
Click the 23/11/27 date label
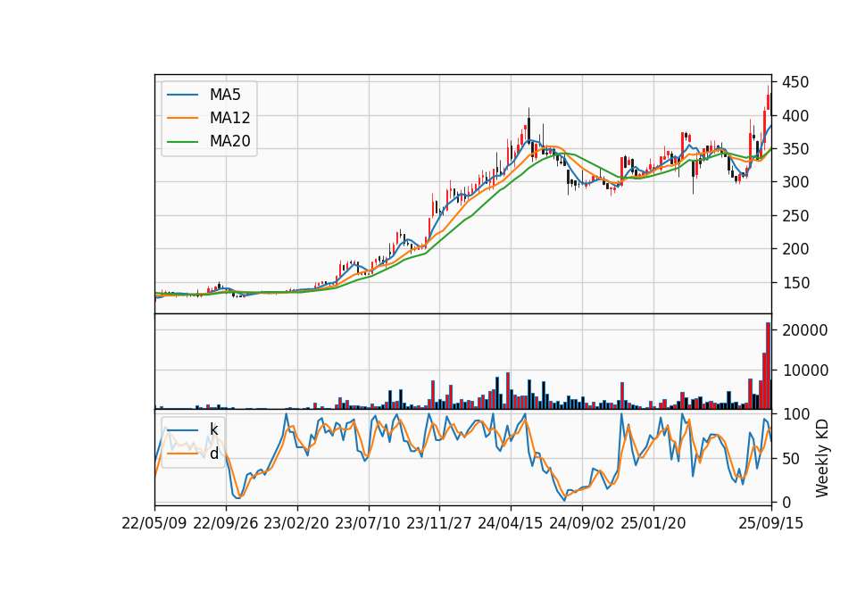439,523
